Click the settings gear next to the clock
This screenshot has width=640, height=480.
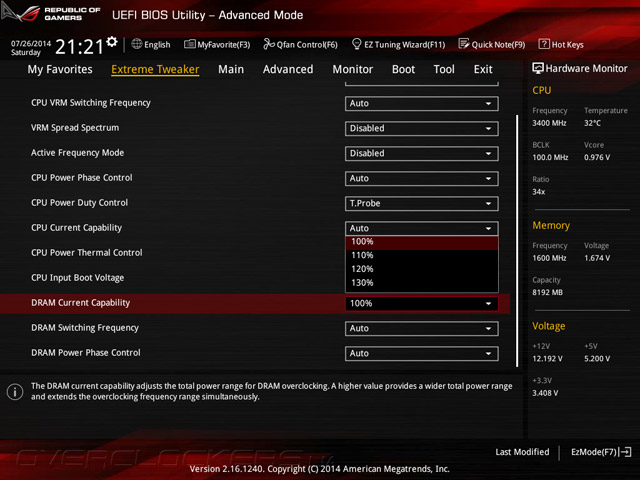pos(112,42)
